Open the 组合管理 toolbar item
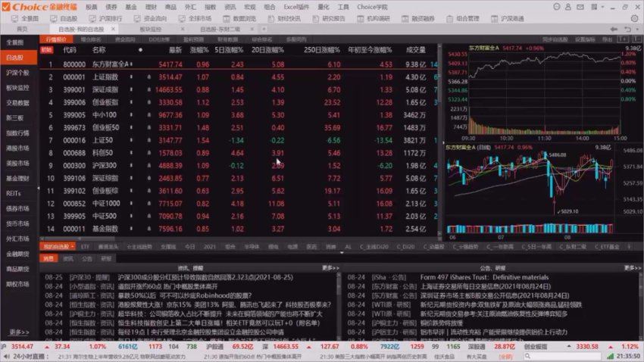The height and width of the screenshot is (362, 644). click(x=462, y=18)
